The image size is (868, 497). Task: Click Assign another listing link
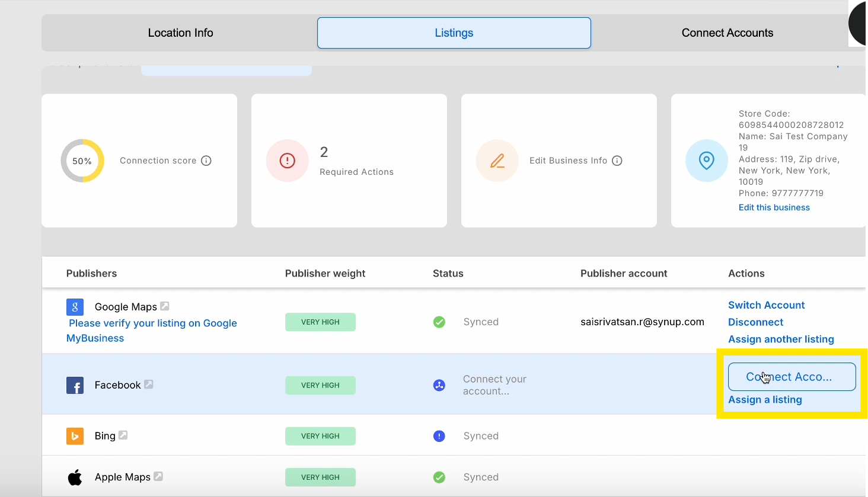tap(781, 339)
